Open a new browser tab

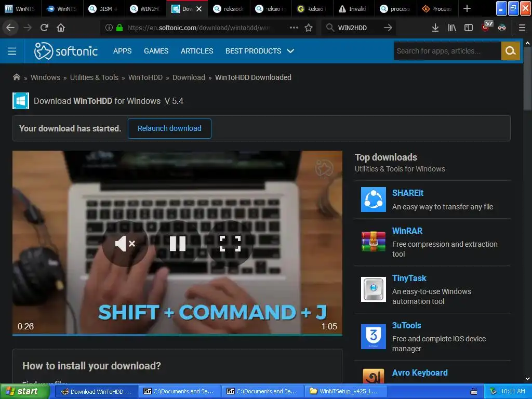pyautogui.click(x=467, y=8)
